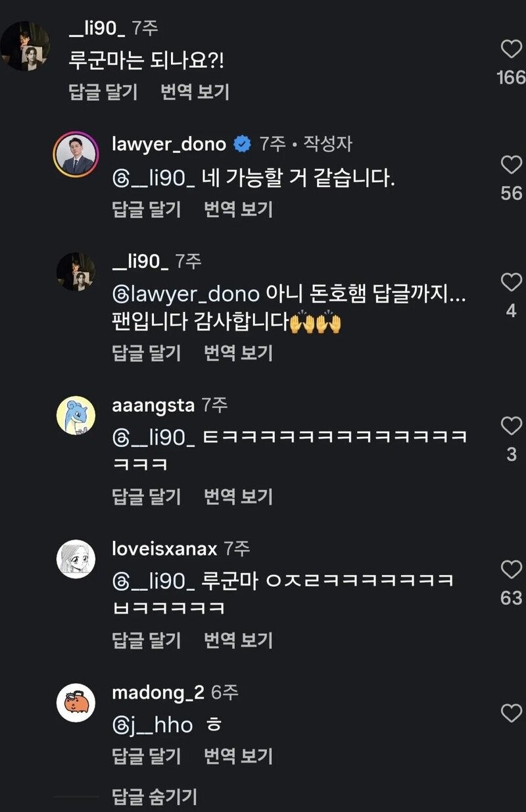Reply to the loveisxanax comment

coord(146,640)
